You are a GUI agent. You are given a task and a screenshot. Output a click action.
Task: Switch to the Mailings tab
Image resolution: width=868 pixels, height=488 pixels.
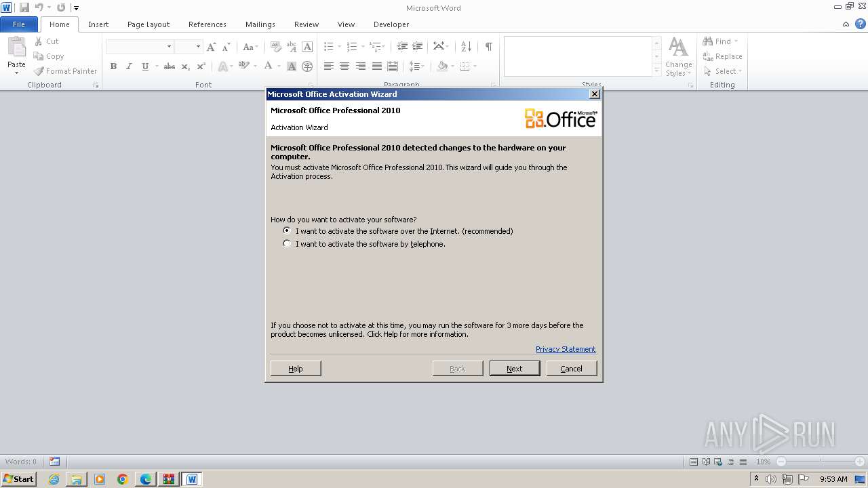pos(260,24)
